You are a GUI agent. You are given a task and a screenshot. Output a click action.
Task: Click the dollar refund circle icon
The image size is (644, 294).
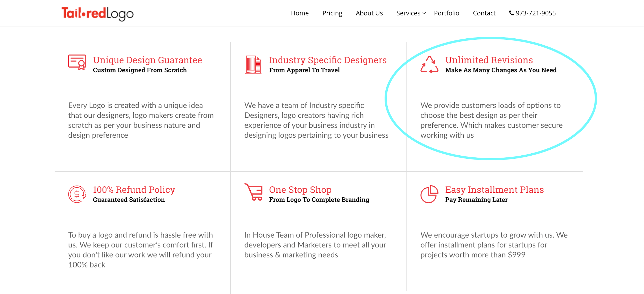coord(77,194)
